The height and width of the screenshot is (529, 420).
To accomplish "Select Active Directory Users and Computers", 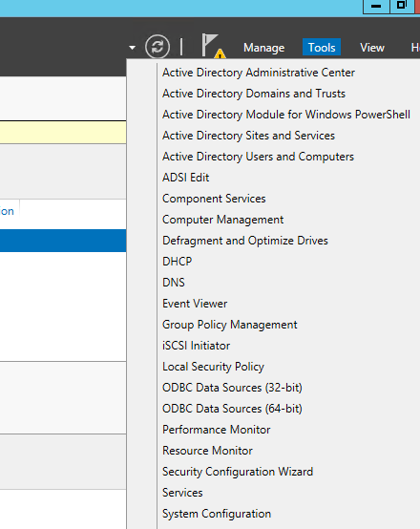I will click(258, 157).
